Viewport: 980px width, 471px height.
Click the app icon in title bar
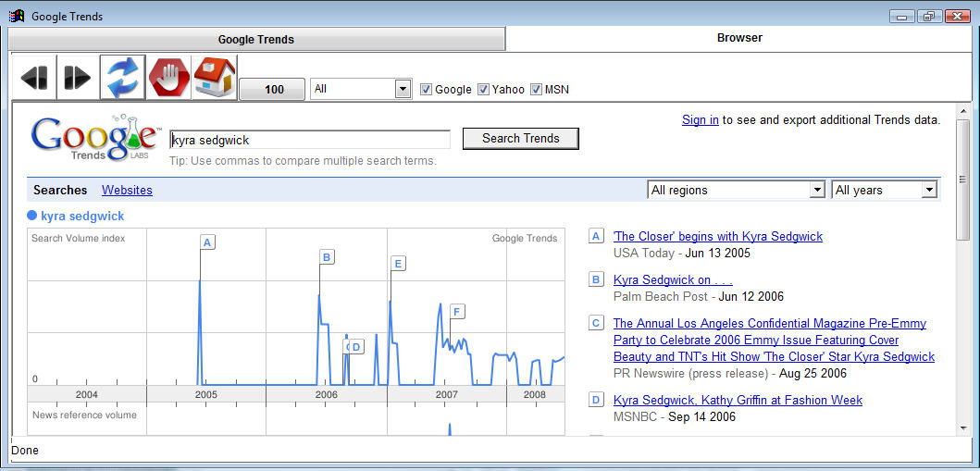pos(17,17)
